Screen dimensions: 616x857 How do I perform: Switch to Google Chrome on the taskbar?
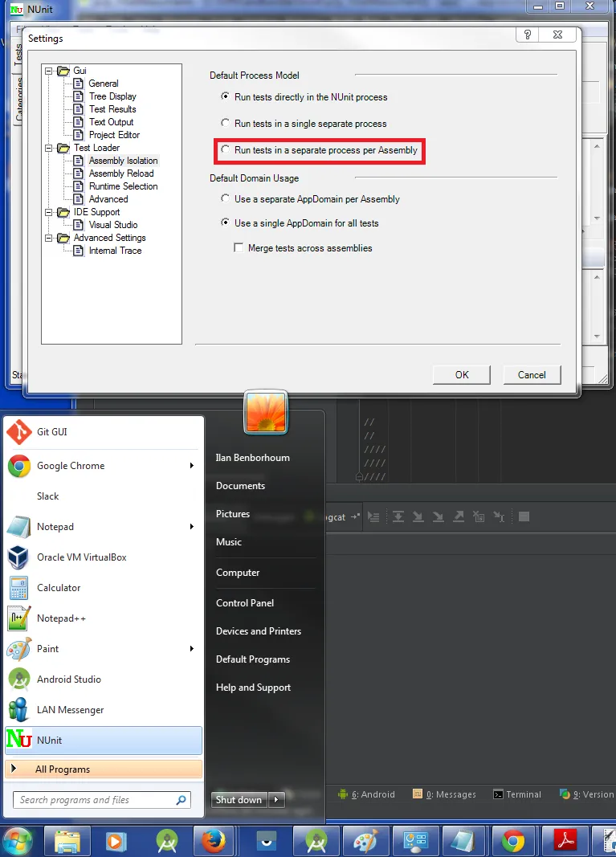point(514,842)
